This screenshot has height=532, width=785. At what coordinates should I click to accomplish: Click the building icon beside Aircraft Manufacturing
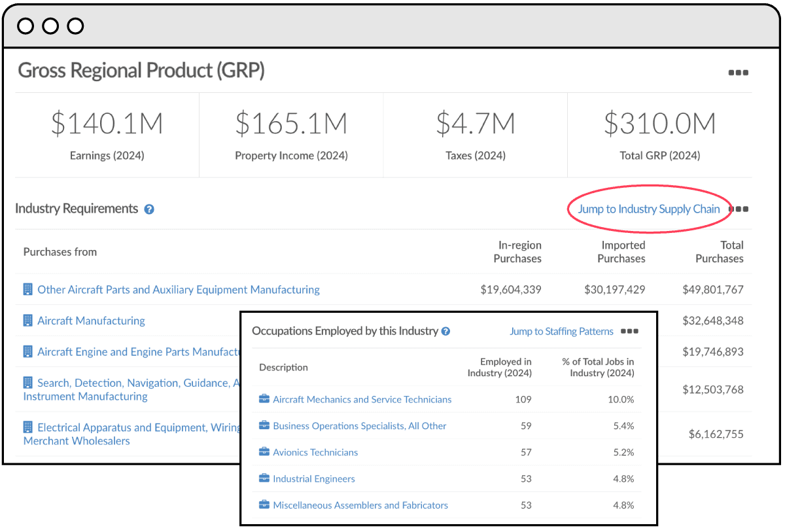tap(27, 320)
